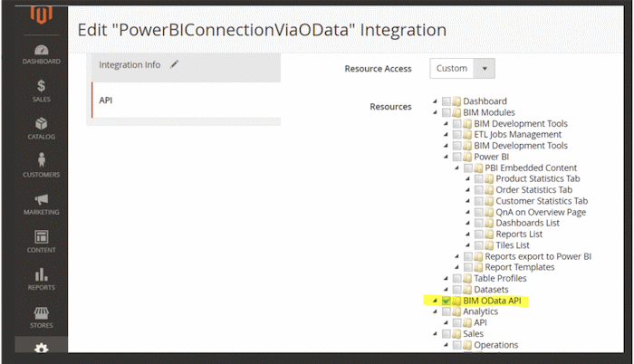Check the BIM Modules checkbox
The image size is (634, 364).
(x=447, y=112)
